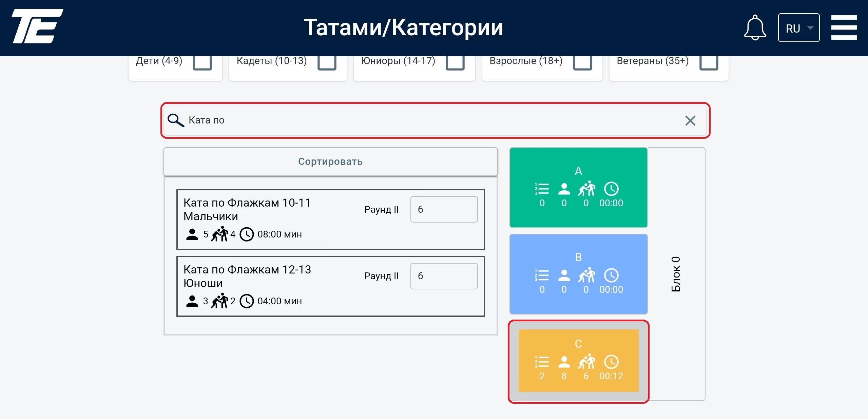Viewport: 868px width, 419px height.
Task: Focus the search field containing 'Ката по'
Action: pyautogui.click(x=435, y=120)
